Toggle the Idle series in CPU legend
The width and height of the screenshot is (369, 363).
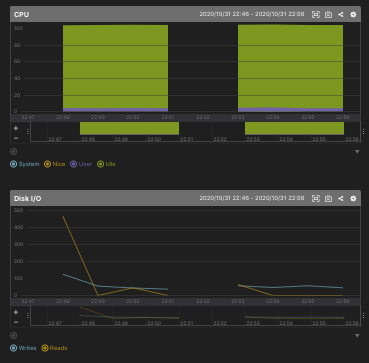pyautogui.click(x=106, y=164)
